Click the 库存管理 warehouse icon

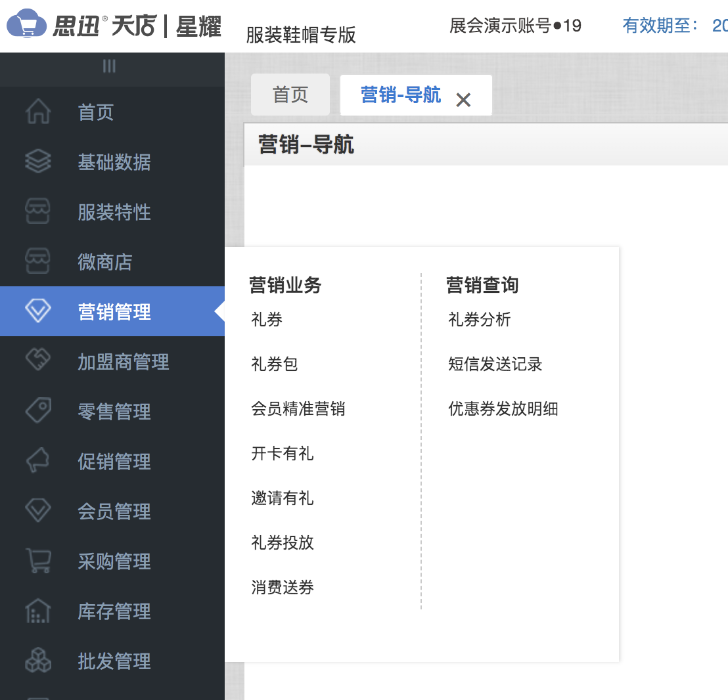coord(37,611)
